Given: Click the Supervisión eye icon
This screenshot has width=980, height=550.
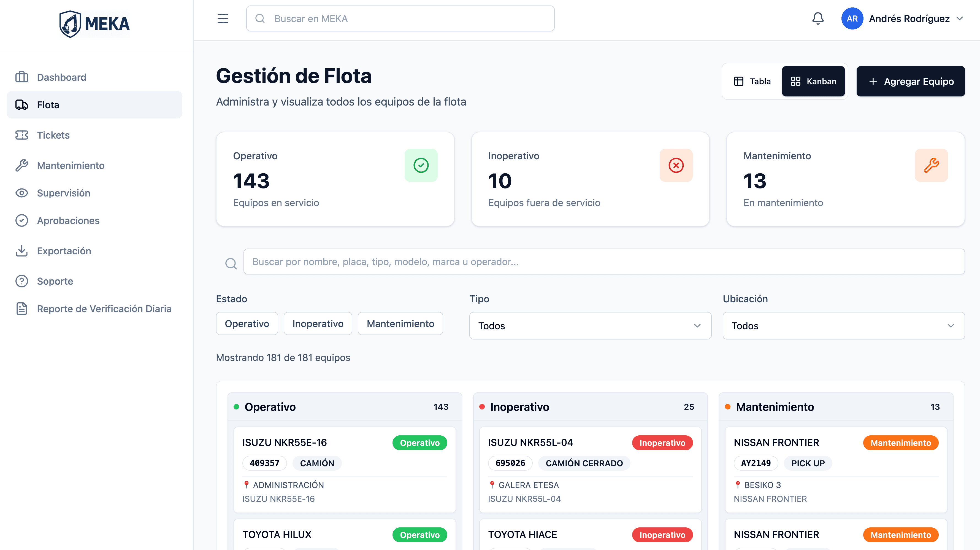Looking at the screenshot, I should (x=22, y=193).
